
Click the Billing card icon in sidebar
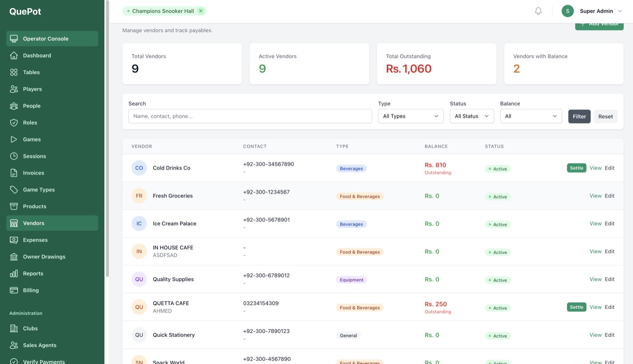point(14,290)
